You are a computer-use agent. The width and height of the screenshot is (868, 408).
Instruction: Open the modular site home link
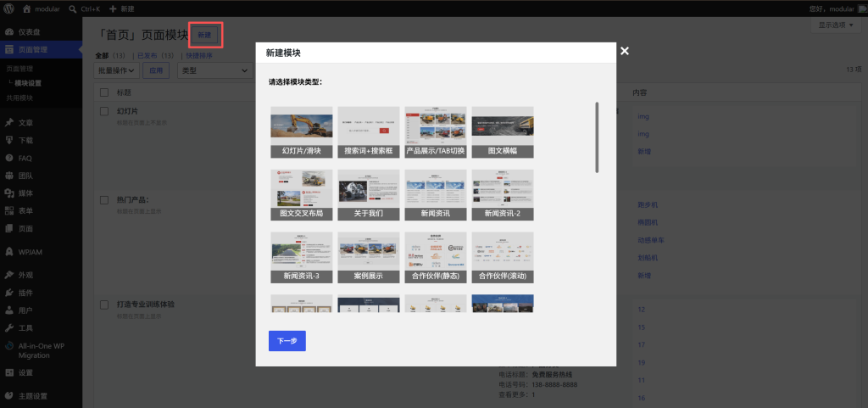tap(42, 8)
